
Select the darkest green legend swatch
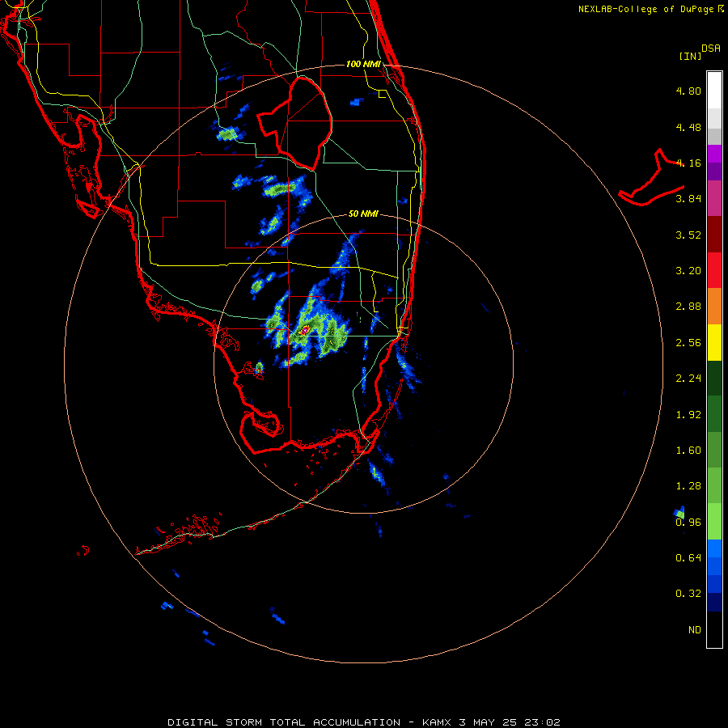pyautogui.click(x=714, y=378)
